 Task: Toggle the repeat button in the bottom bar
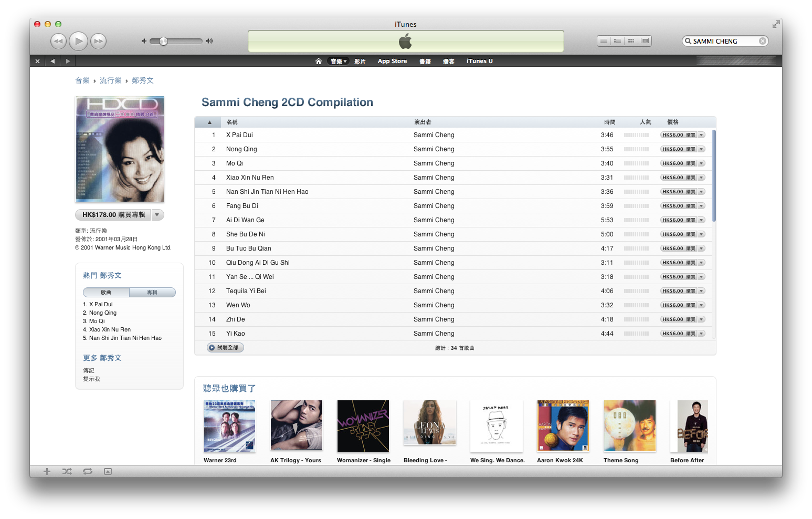tap(87, 472)
